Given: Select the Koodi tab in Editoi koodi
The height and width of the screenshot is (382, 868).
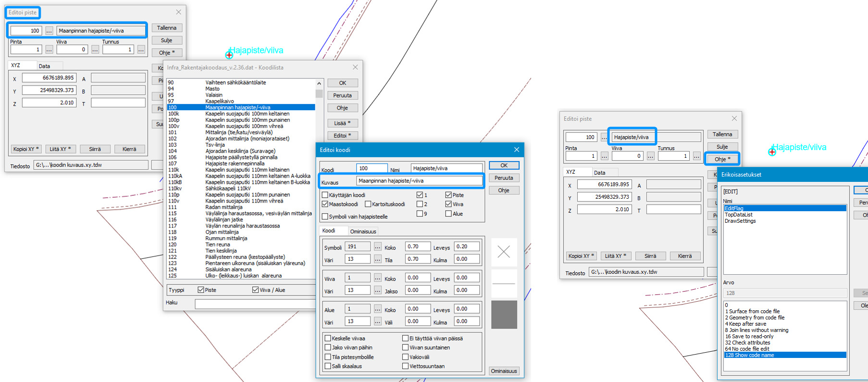Looking at the screenshot, I should [329, 231].
